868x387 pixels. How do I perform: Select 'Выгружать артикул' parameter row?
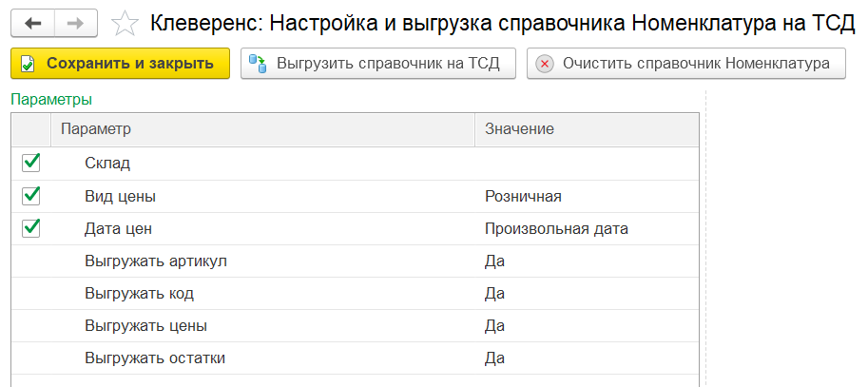click(355, 261)
